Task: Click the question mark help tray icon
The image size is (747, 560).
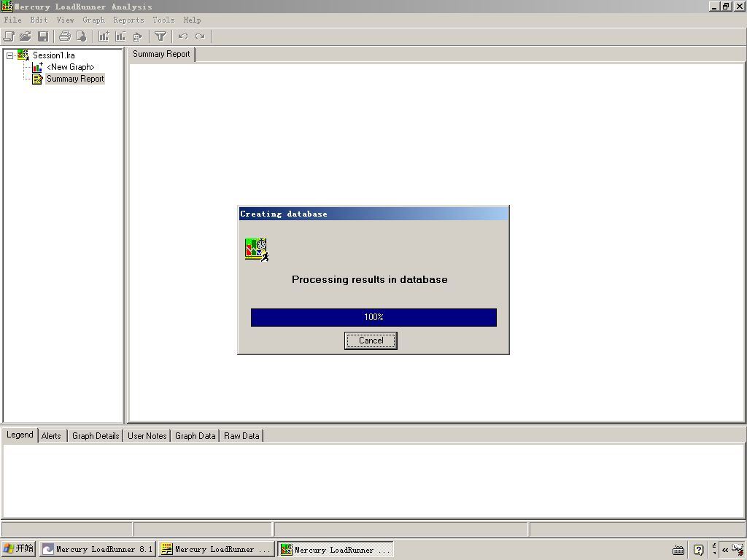Action: click(698, 550)
